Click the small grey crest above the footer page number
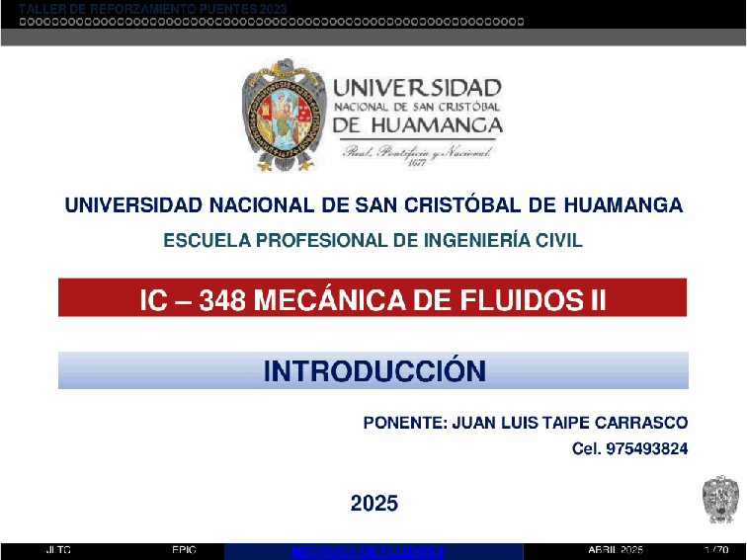This screenshot has height=560, width=747. coord(720,499)
